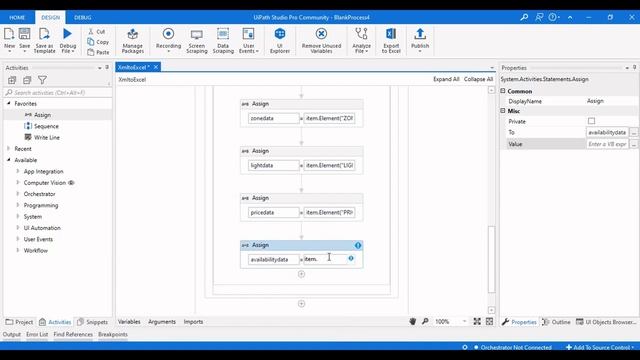Collapse the Favorites tree node
Viewport: 640px width, 360px height.
9,104
